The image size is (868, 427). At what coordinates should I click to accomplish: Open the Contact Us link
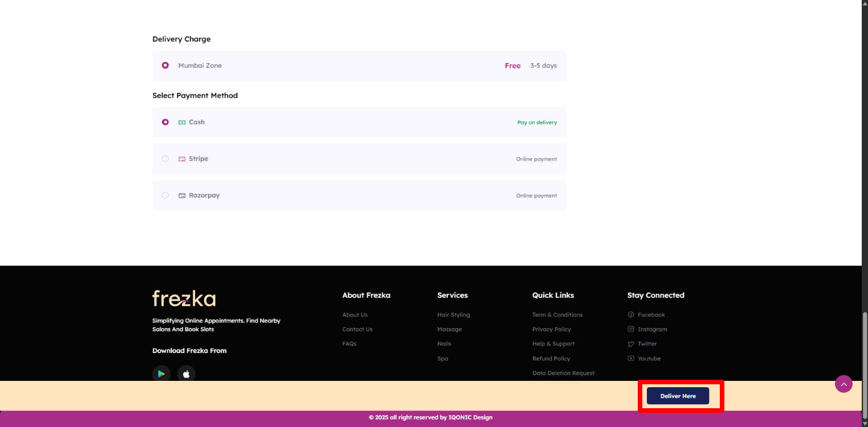[x=357, y=329]
